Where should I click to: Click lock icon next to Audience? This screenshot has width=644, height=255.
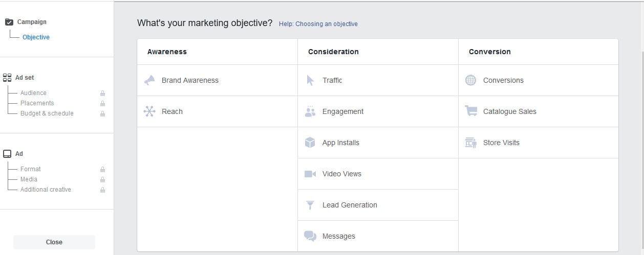click(x=103, y=93)
